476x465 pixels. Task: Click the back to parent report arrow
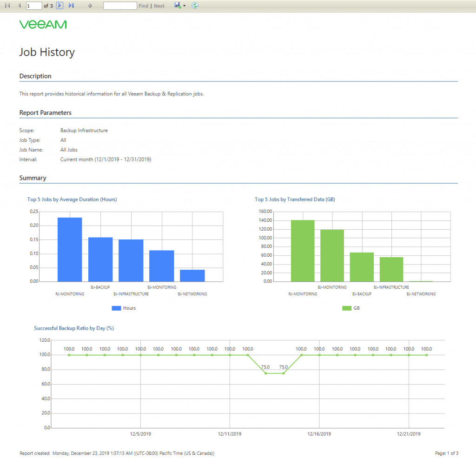[x=90, y=6]
